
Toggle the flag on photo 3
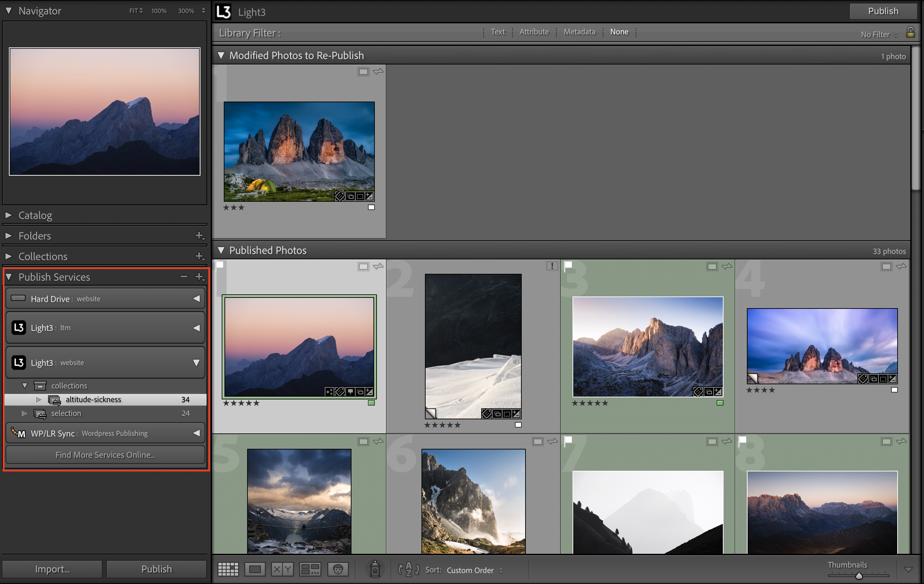pos(568,265)
